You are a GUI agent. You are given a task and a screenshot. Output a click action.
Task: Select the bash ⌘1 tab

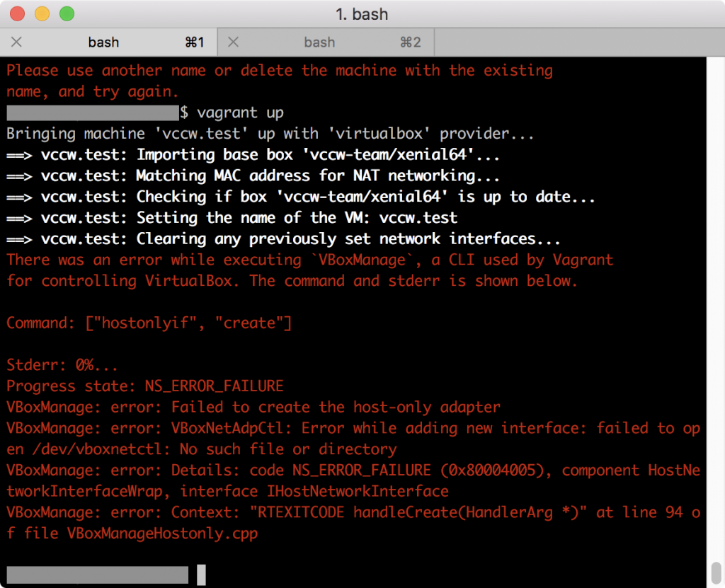[x=103, y=42]
